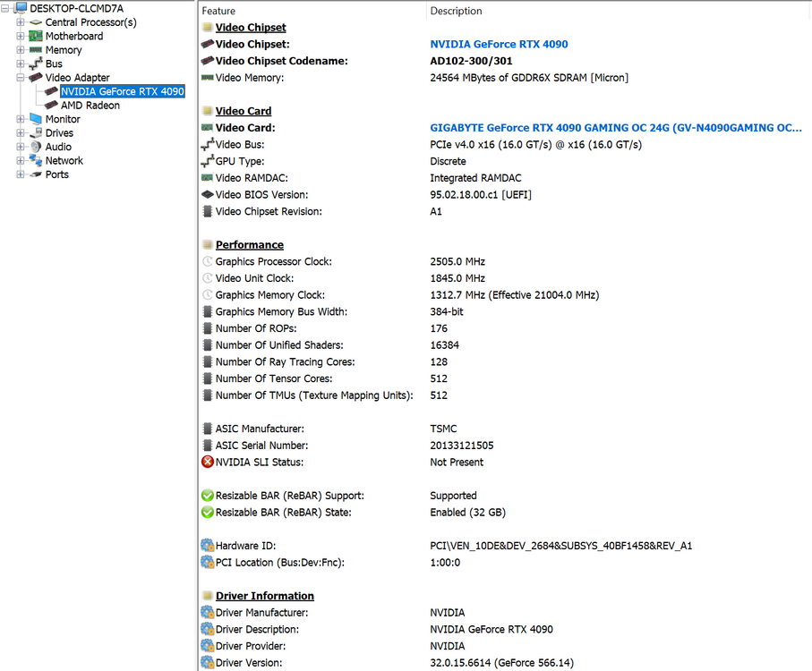Click the Bus connector icon
The image size is (812, 671).
point(36,64)
